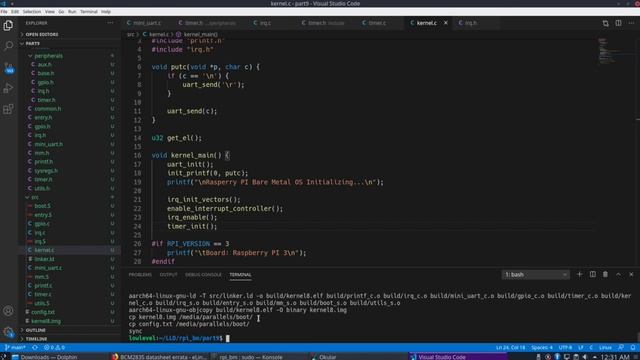Open editor more actions ellipsis
640x360 pixels.
click(631, 23)
